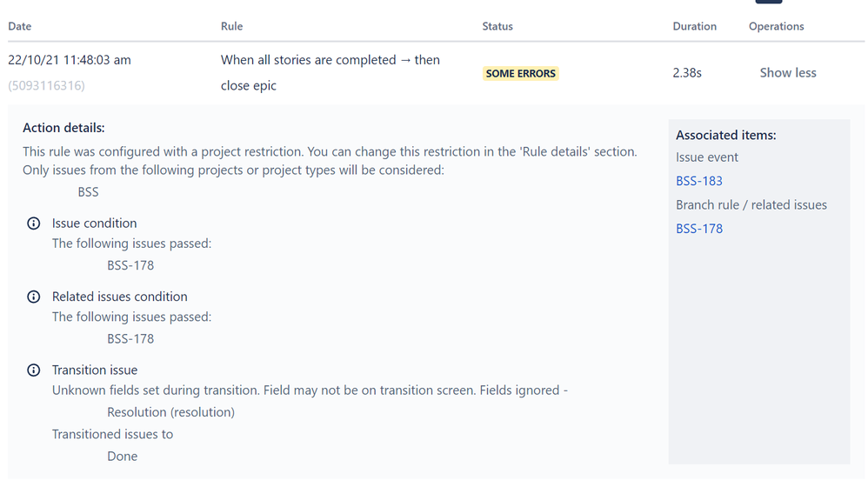This screenshot has height=487, width=868.
Task: Click the 2.38s duration value
Action: point(687,73)
